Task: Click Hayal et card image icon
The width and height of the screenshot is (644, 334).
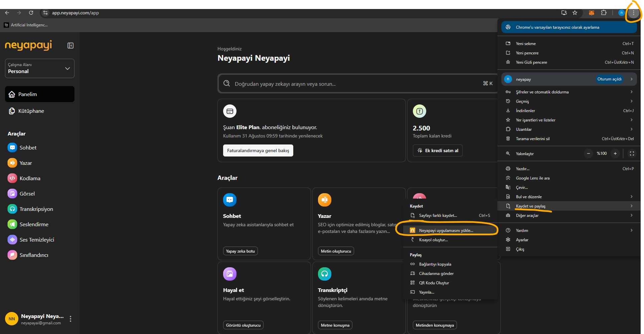Action: pos(230,274)
